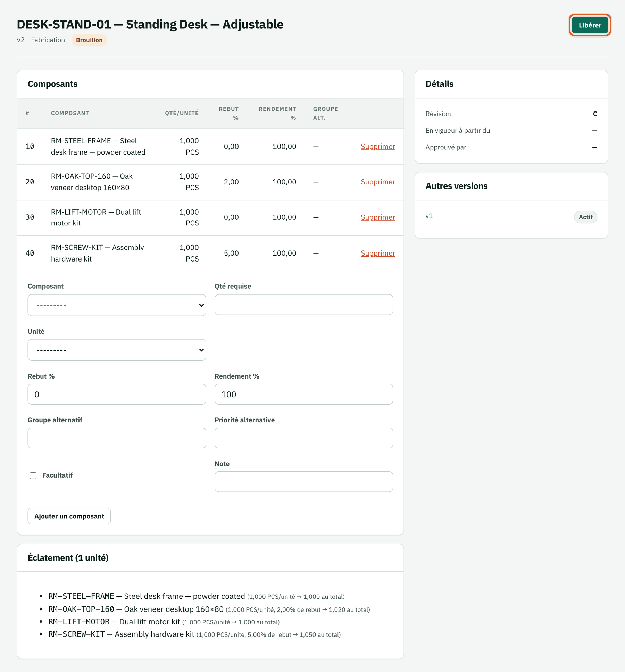
Task: Click Révision value C
Action: coord(595,114)
